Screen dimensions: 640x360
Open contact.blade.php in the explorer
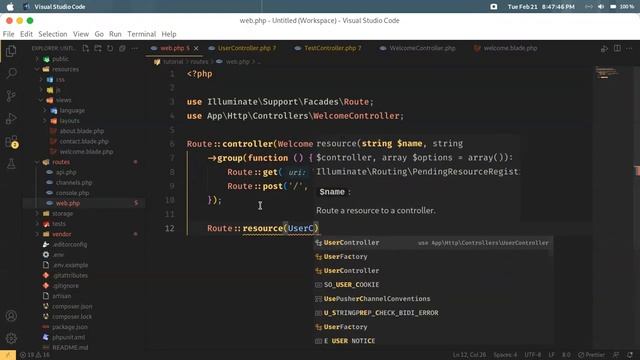[x=84, y=141]
